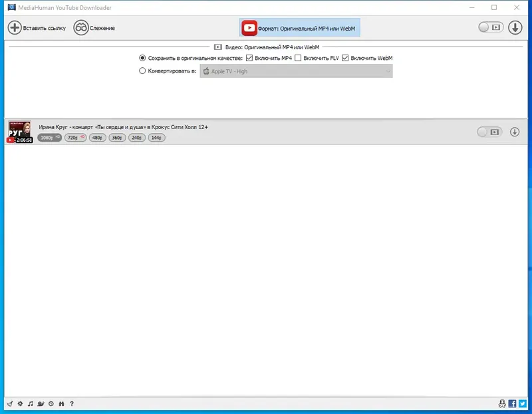
Task: Toggle the global video/audio switch in toolbar
Action: [491, 27]
